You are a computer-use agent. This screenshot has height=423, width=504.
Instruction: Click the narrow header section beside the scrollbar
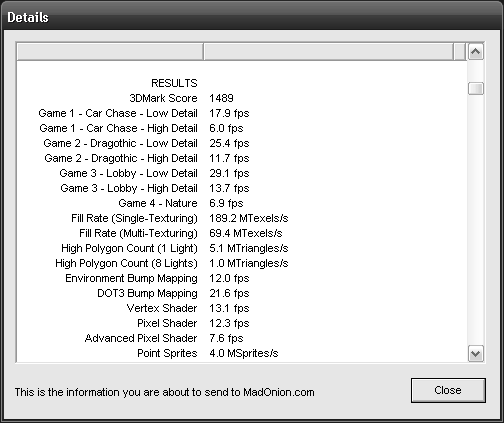459,52
